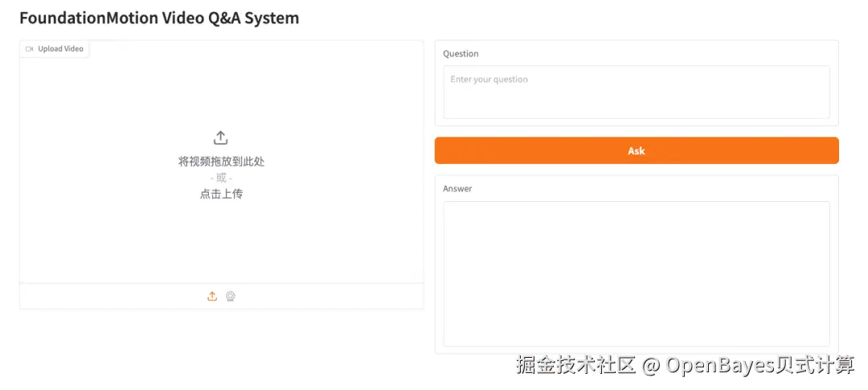This screenshot has width=868, height=390.
Task: Click the FoundationMotion Video Q&A System heading
Action: coord(159,18)
